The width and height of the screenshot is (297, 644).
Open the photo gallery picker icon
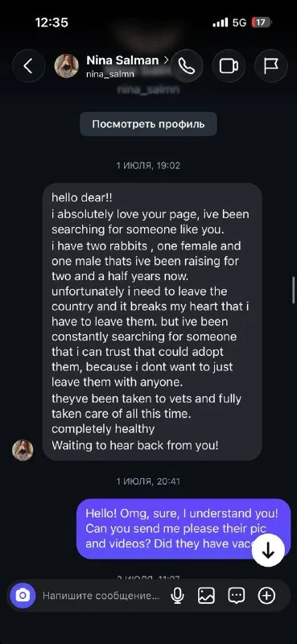[x=206, y=595]
